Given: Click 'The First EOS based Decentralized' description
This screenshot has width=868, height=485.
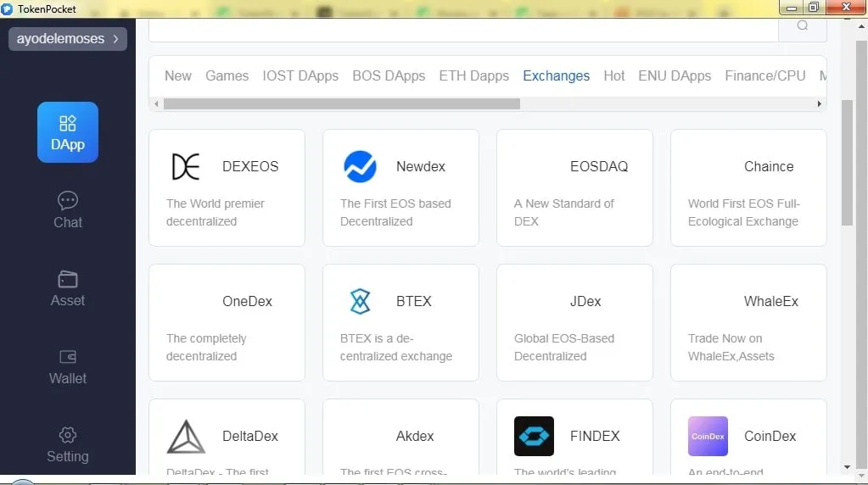Looking at the screenshot, I should click(x=395, y=212).
